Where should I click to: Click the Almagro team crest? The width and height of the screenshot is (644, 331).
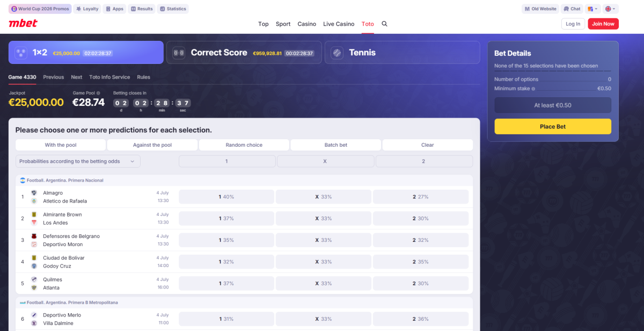tap(34, 193)
